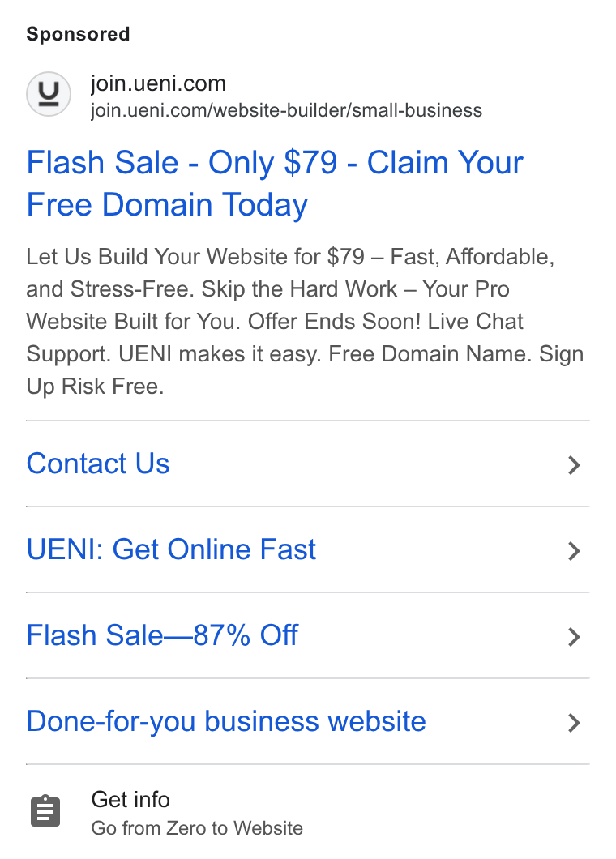This screenshot has width=616, height=859.
Task: Click the Flash Sale - Only $79 headline
Action: click(275, 183)
